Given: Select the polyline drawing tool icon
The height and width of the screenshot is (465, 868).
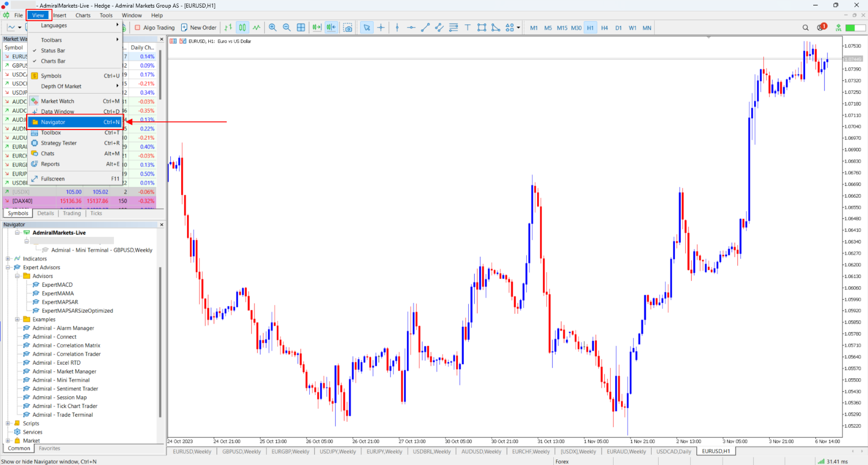Looking at the screenshot, I should tap(496, 28).
